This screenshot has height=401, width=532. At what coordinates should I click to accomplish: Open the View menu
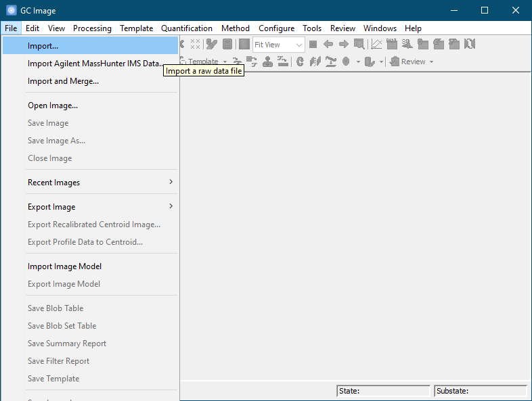(x=56, y=28)
